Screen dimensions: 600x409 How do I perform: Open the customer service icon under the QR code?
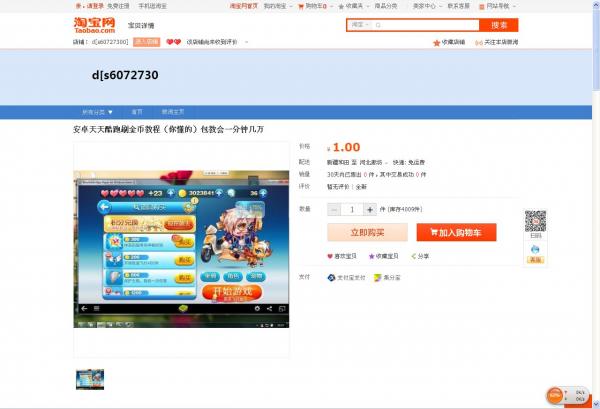(x=535, y=249)
